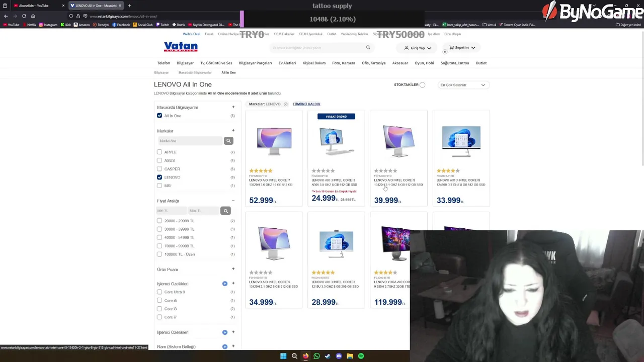644x362 pixels.
Task: Expand the Ürün Puanı filter section
Action: pos(233,269)
